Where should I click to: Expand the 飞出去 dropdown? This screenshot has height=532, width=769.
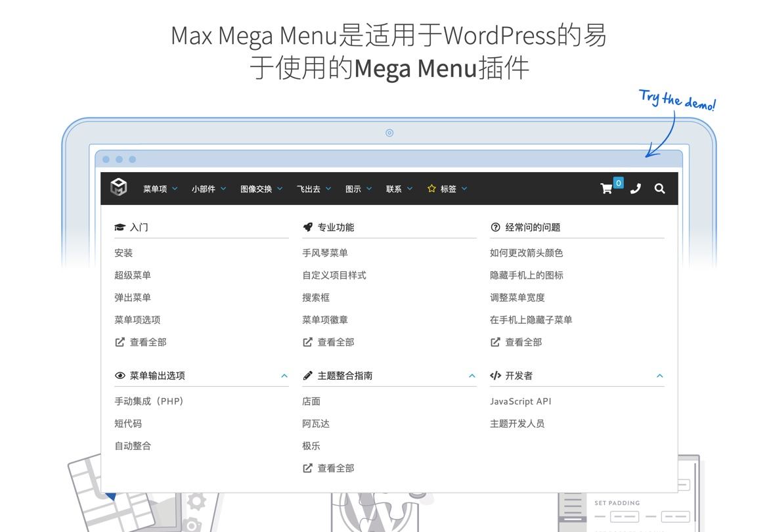coord(313,189)
